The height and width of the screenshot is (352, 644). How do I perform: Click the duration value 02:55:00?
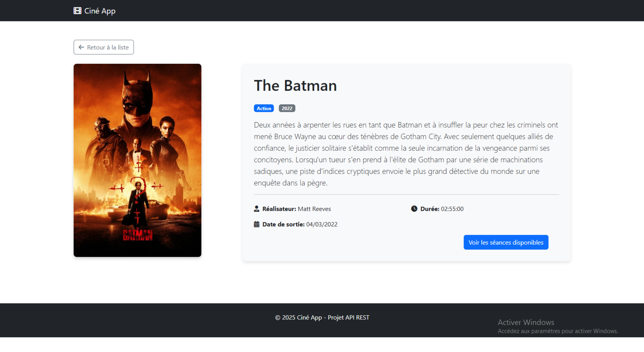click(452, 209)
